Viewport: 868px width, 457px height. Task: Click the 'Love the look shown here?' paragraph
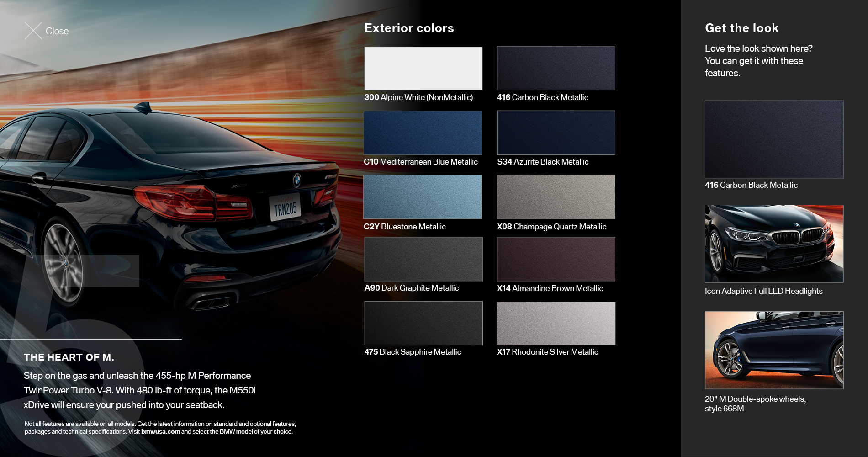758,61
